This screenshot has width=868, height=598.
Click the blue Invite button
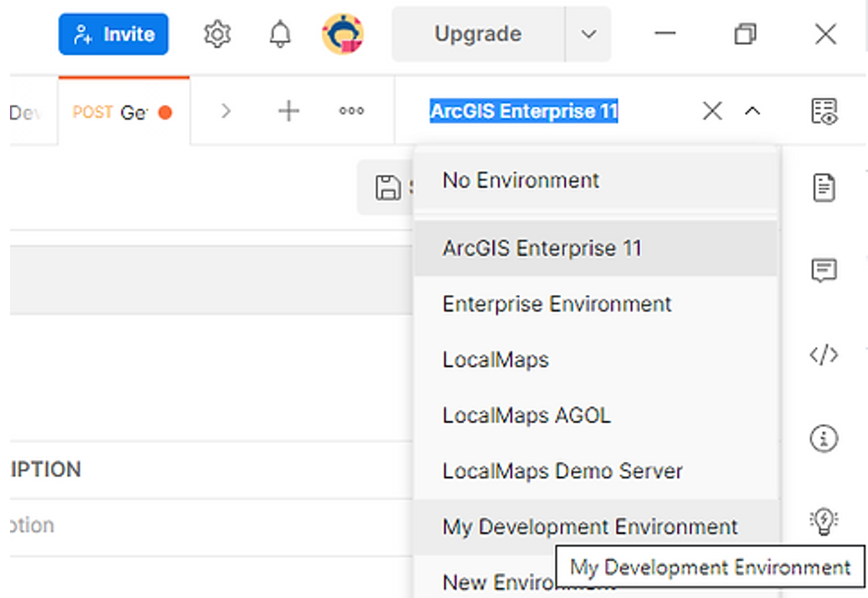click(113, 34)
